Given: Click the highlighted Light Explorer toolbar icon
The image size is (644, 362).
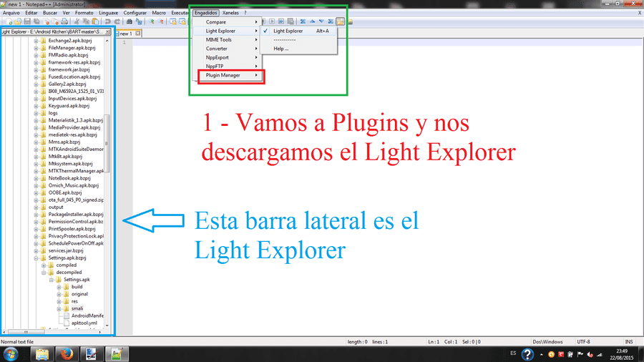Looking at the screenshot, I should 340,21.
